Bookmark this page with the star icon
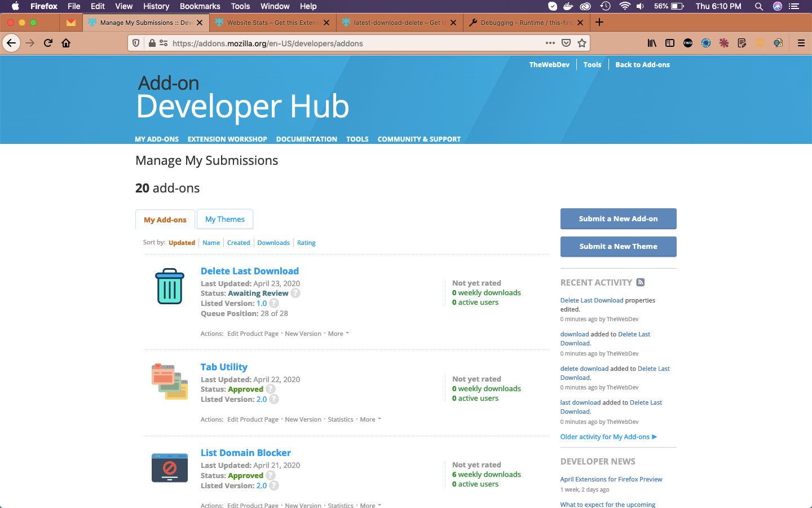This screenshot has height=508, width=812. (582, 43)
